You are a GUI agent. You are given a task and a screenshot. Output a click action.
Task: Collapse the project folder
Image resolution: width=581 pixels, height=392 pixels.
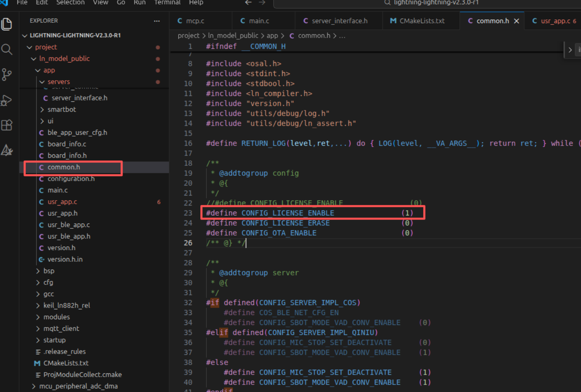point(29,47)
